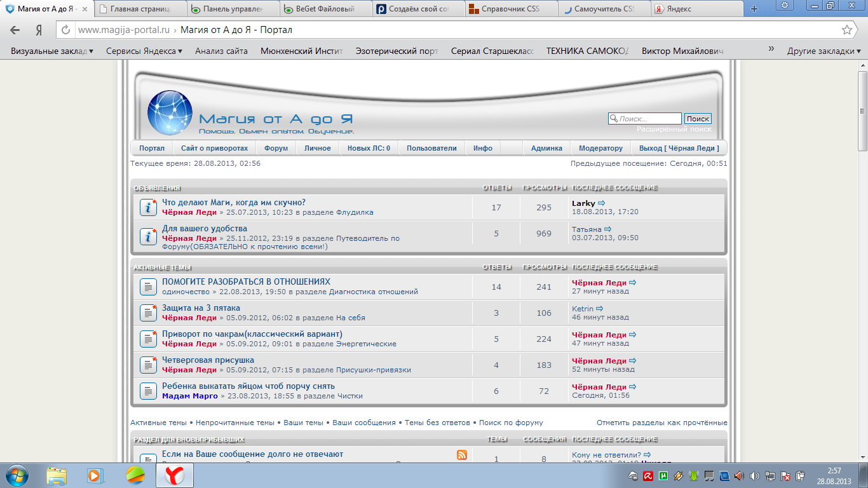Click the announcement icon beside Для вашего удобства

click(148, 237)
